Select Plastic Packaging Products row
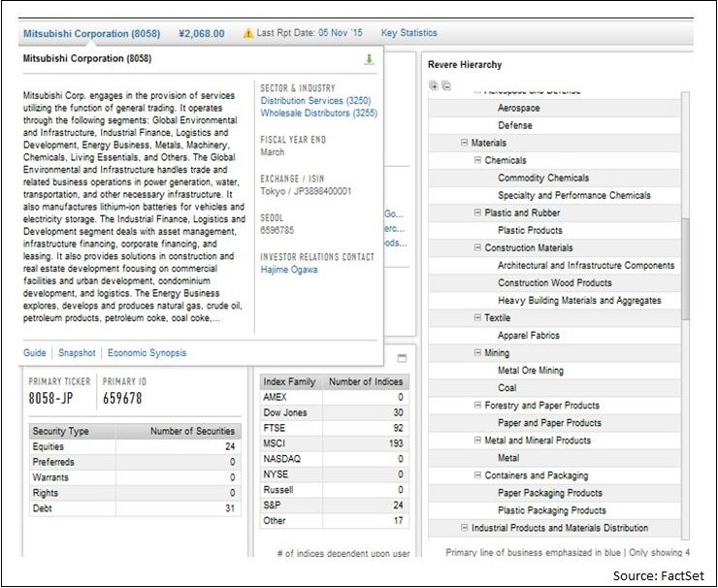Image resolution: width=718 pixels, height=588 pixels. point(555,510)
